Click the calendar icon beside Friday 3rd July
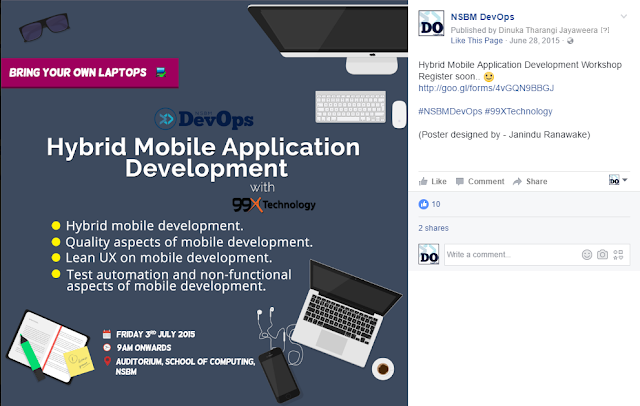The image size is (640, 406). tap(107, 334)
